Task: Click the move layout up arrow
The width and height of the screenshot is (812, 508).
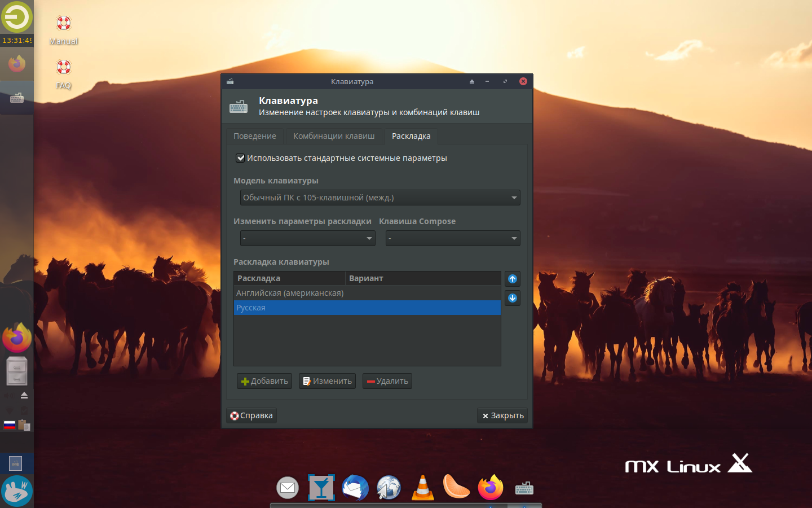Action: [512, 279]
